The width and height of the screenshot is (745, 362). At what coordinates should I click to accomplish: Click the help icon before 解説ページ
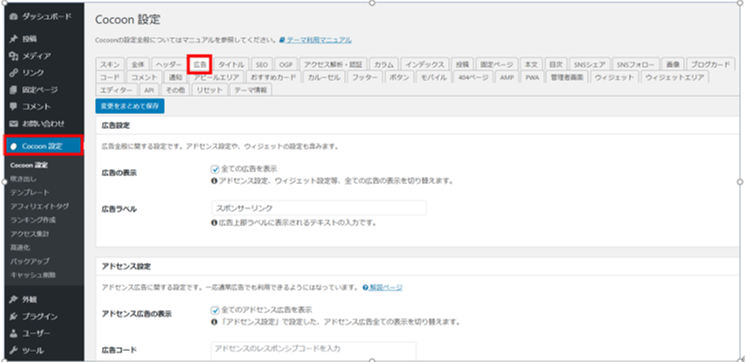365,287
